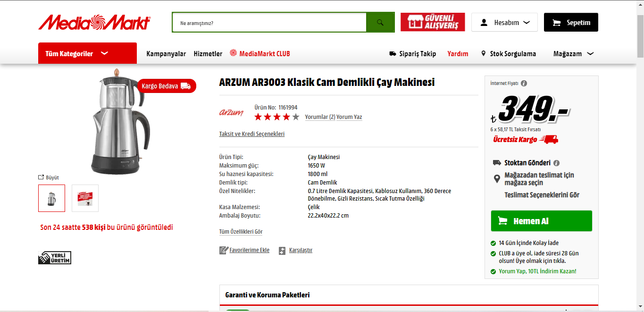Click the star rating
Image resolution: width=644 pixels, height=312 pixels.
[x=277, y=117]
